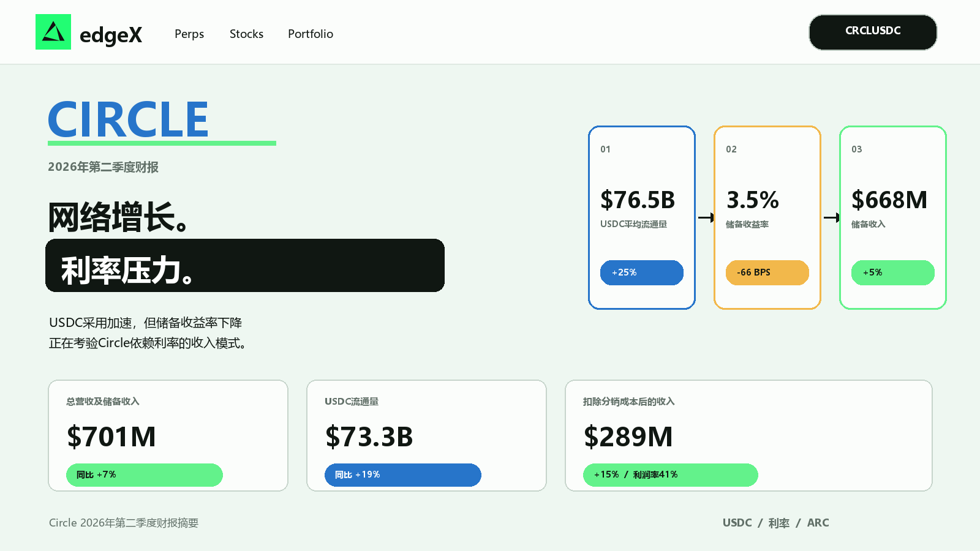Screen dimensions: 980x551
Task: Click the edgeX brand name
Action: 111,35
